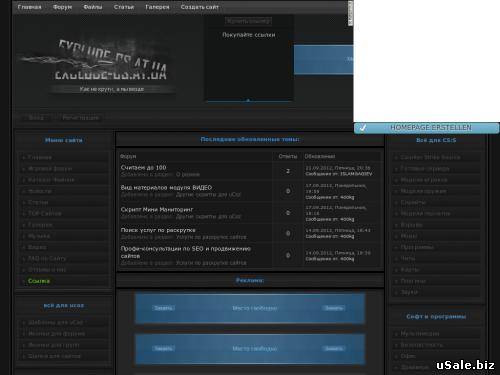The image size is (500, 375).
Task: Open the Главная item in top navigation bar
Action: pyautogui.click(x=29, y=7)
